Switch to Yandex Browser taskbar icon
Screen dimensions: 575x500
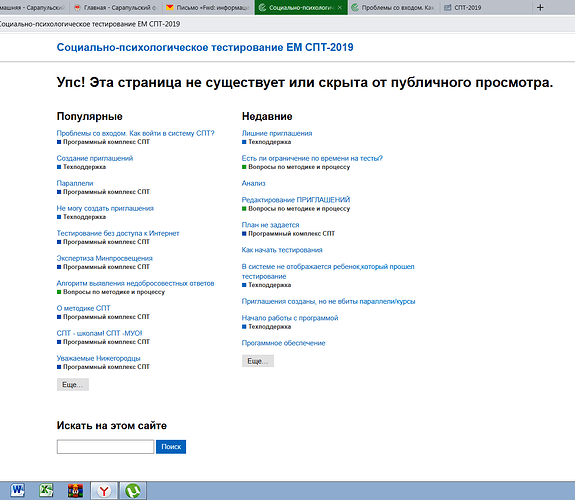pyautogui.click(x=104, y=491)
